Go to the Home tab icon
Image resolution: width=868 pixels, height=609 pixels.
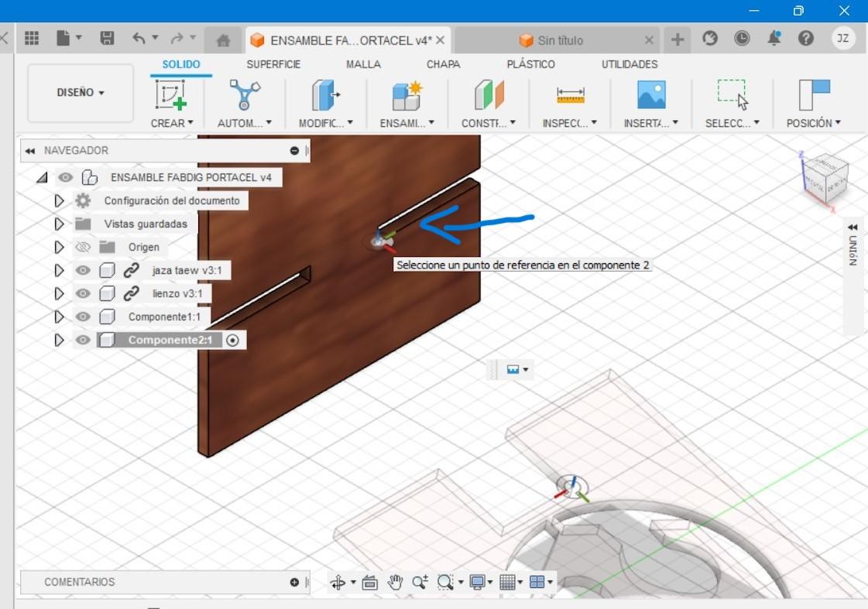click(223, 40)
